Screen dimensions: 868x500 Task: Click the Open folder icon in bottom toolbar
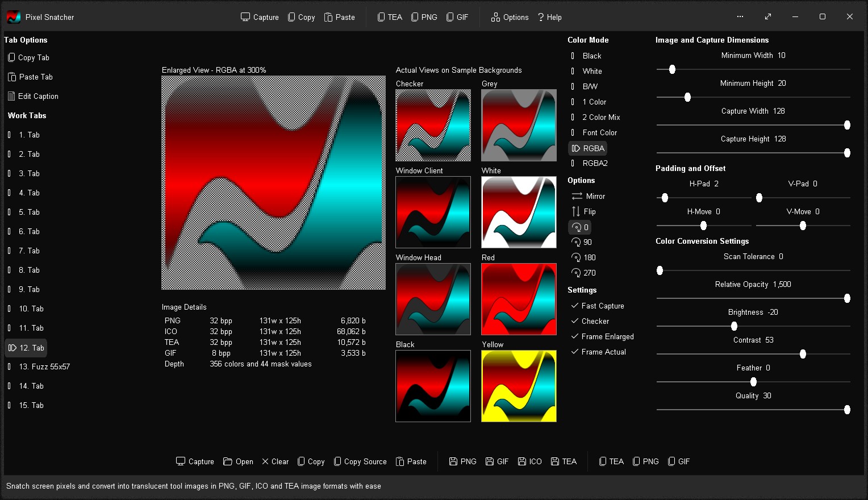coord(228,461)
